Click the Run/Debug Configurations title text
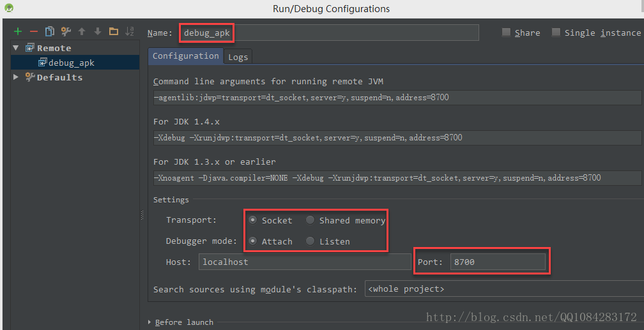 tap(331, 9)
